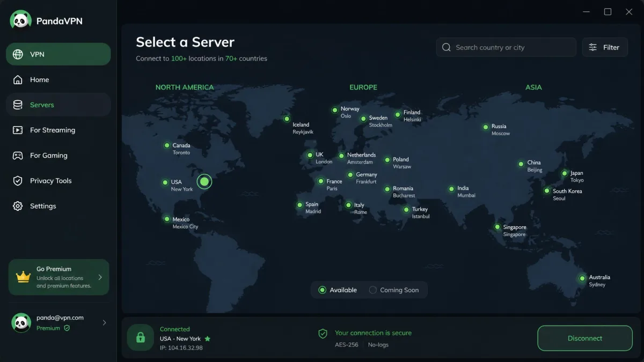Select the Germany Frankfurt server dot

pos(350,175)
